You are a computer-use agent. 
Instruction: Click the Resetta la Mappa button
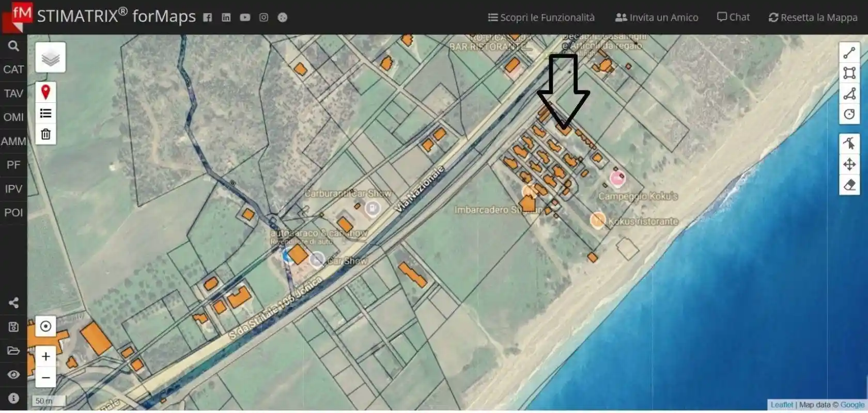[813, 18]
